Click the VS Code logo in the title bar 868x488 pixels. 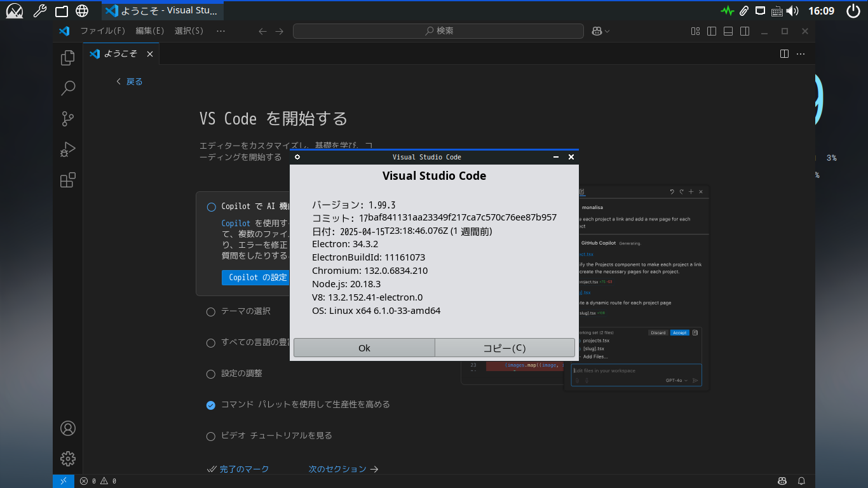[64, 30]
